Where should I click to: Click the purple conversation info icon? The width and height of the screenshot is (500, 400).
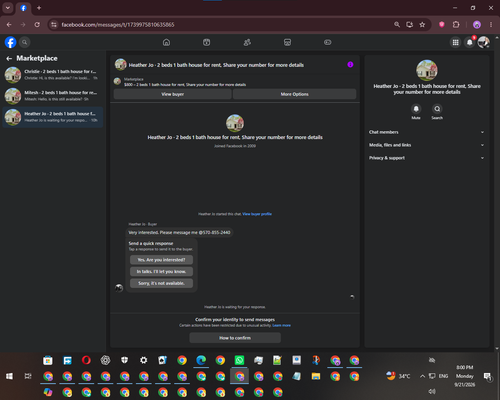pyautogui.click(x=350, y=65)
